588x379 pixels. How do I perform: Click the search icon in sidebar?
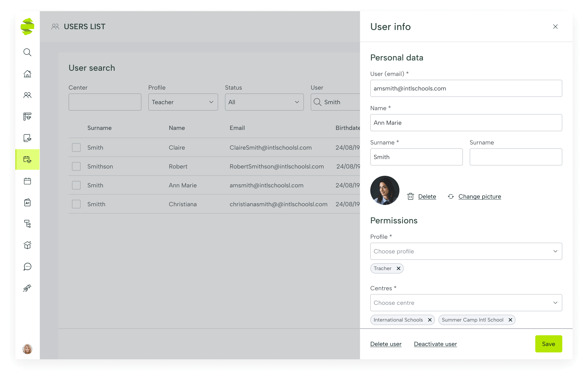tap(27, 52)
